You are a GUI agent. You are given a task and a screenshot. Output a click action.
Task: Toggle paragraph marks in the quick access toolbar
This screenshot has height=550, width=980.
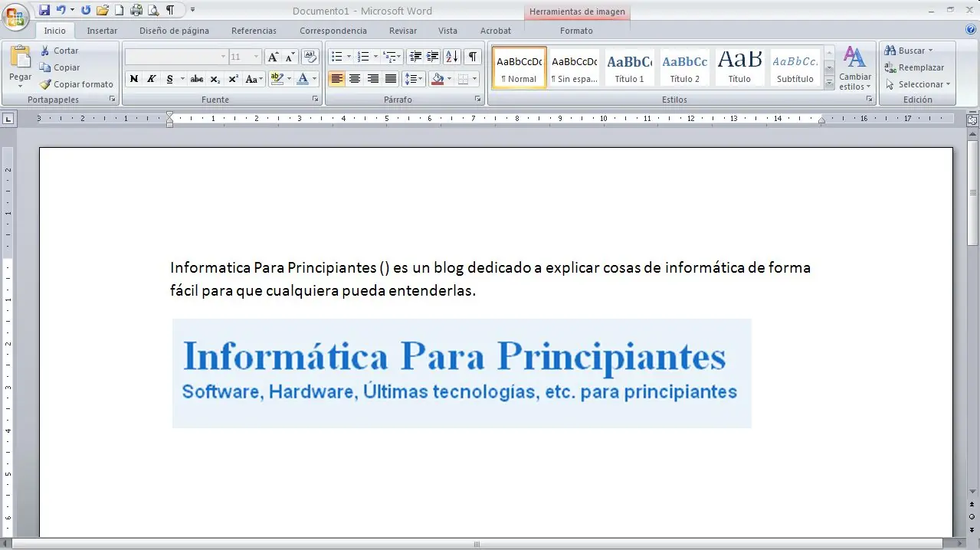[170, 10]
